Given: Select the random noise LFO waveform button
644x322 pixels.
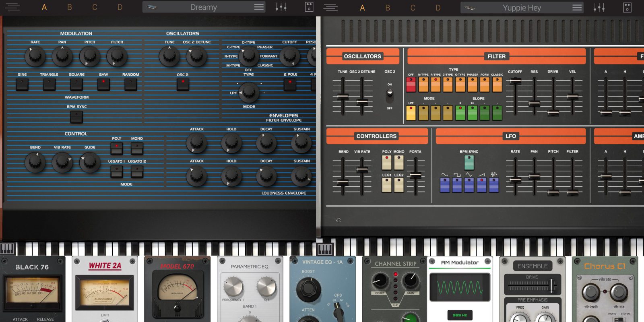Looking at the screenshot, I should pos(494,184).
